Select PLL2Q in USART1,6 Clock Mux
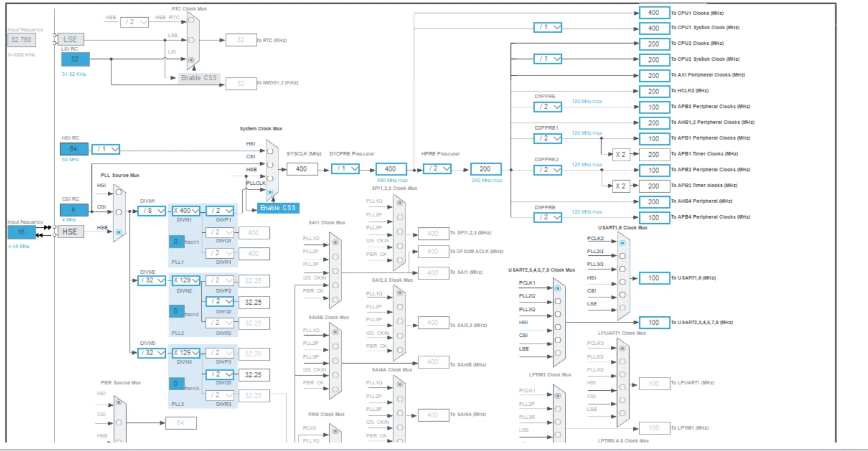The width and height of the screenshot is (868, 451). 622,255
